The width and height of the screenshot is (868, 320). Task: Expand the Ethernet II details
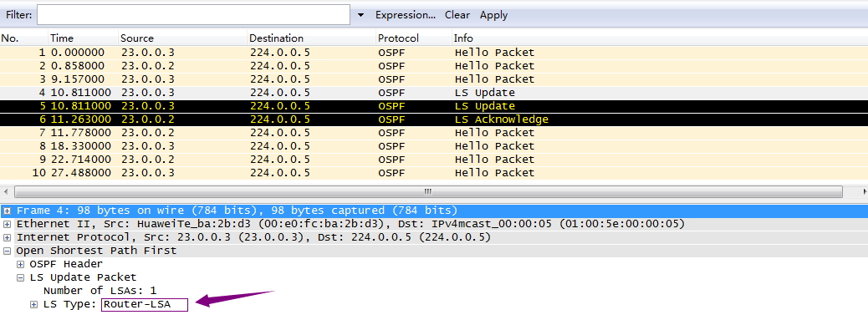(8, 224)
